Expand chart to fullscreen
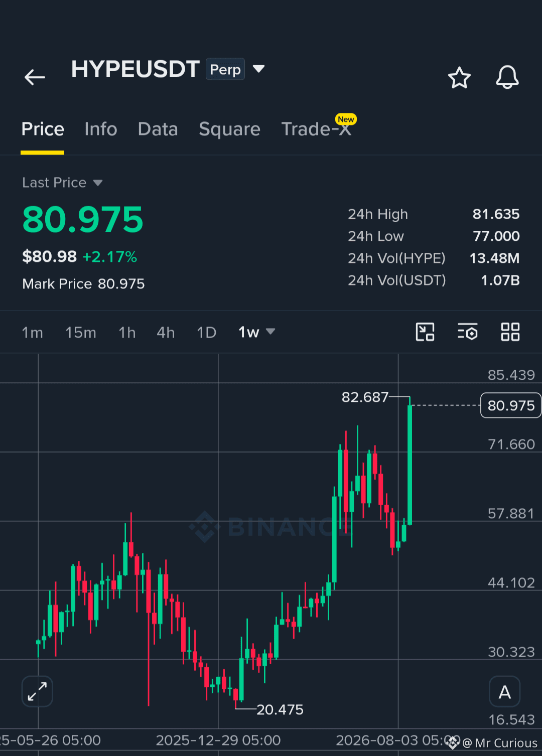The width and height of the screenshot is (542, 756). pyautogui.click(x=37, y=691)
